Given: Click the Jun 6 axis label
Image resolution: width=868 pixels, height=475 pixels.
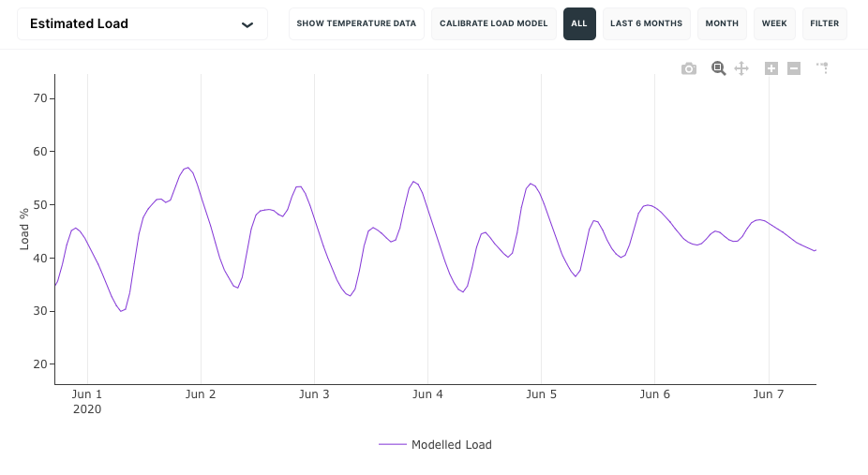Looking at the screenshot, I should [654, 394].
